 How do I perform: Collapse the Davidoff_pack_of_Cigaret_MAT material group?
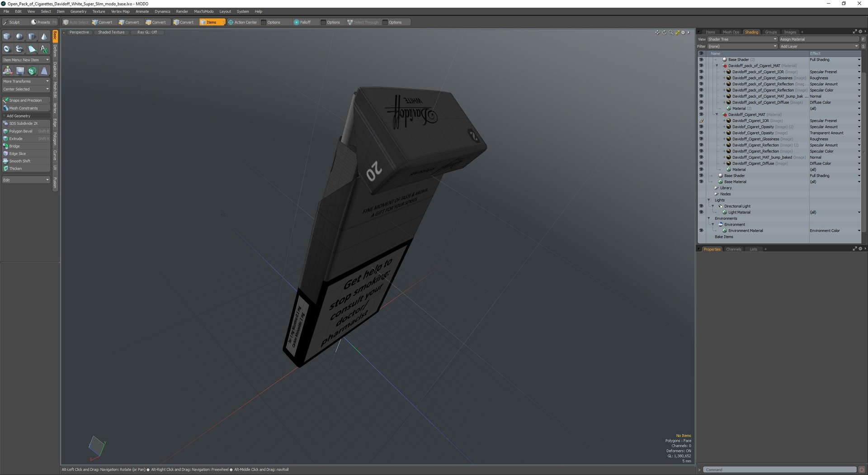click(717, 66)
